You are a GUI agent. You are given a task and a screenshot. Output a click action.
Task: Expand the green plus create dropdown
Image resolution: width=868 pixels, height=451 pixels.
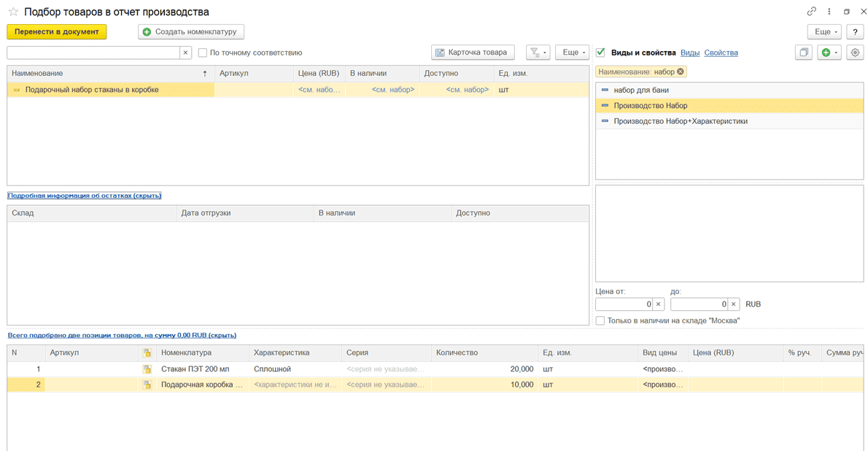coord(829,53)
